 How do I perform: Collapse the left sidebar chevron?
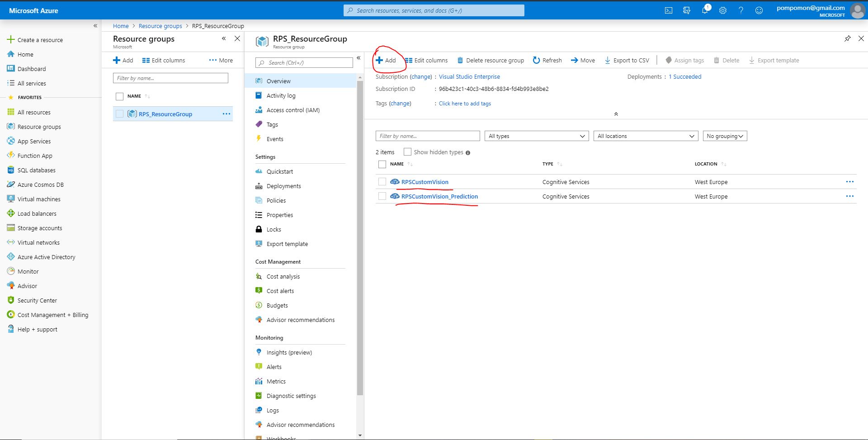[95, 26]
